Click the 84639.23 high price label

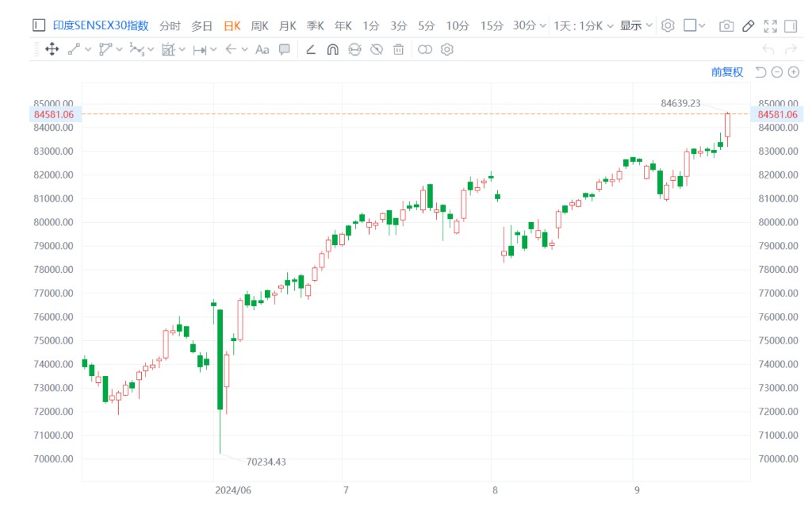[x=680, y=103]
